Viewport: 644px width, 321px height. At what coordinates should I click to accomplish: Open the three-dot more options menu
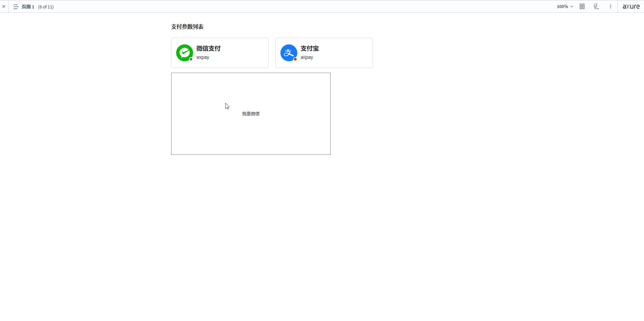tap(610, 6)
